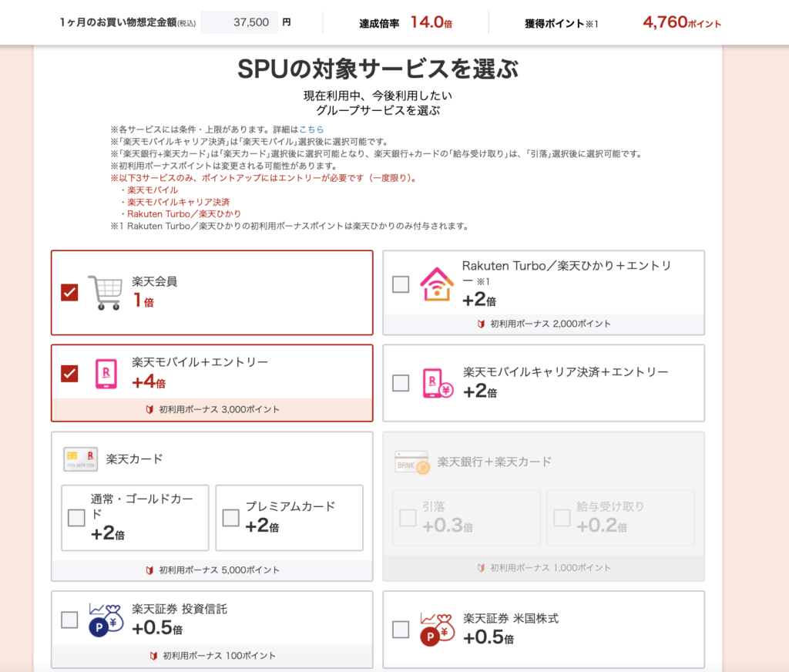Viewport: 789px width, 672px height.
Task: Click the BANK card icon beside 楽天銀行+楽天カード
Action: coord(411,462)
